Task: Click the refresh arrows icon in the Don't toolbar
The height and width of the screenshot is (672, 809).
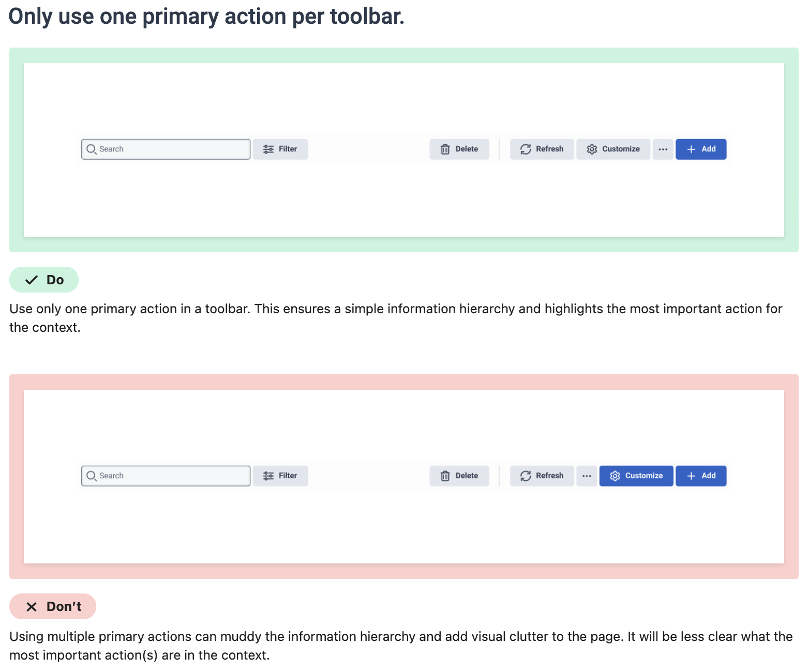Action: tap(526, 476)
